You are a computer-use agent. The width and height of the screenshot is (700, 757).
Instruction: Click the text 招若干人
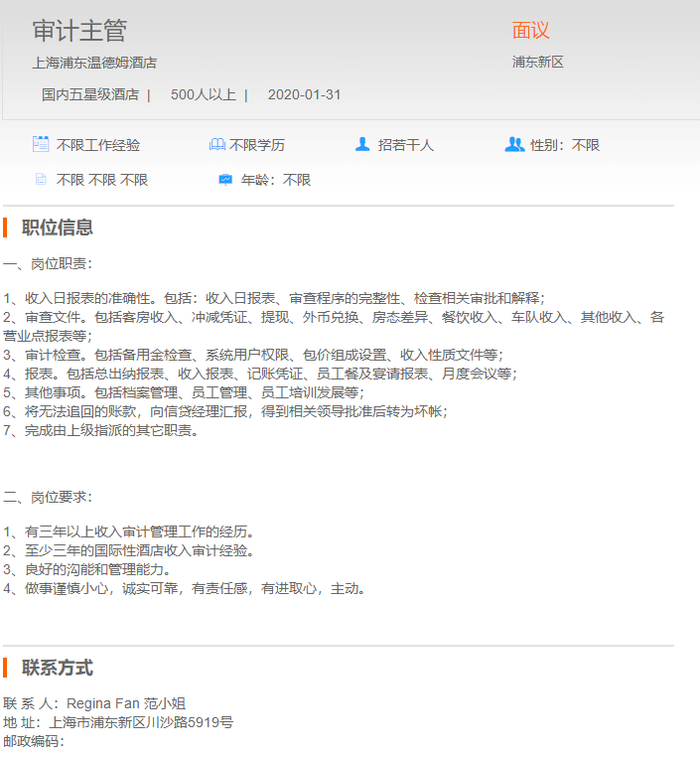click(406, 145)
